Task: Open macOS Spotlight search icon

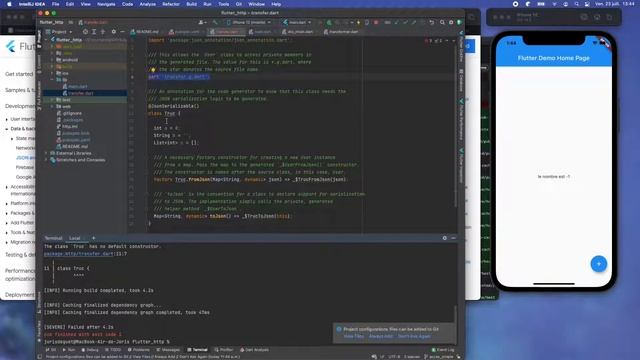Action: pyautogui.click(x=576, y=4)
